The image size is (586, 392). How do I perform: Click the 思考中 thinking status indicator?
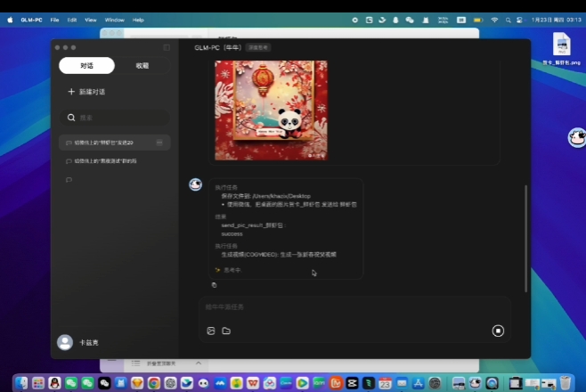[x=228, y=270]
